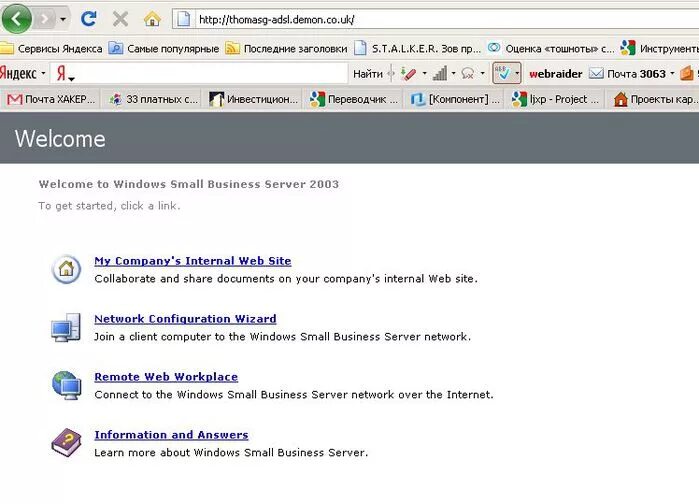Image resolution: width=699 pixels, height=504 pixels.
Task: Open the Information and Answers link
Action: 171,435
